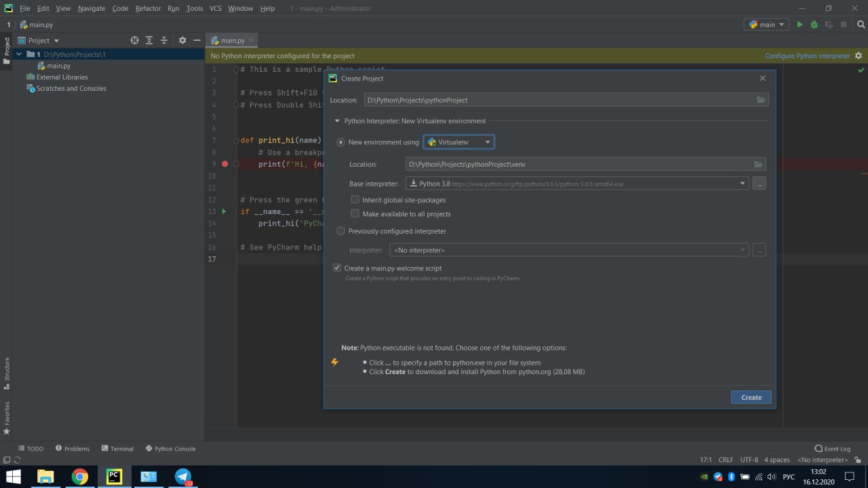Open the Base interpreter dropdown
This screenshot has width=868, height=488.
577,184
